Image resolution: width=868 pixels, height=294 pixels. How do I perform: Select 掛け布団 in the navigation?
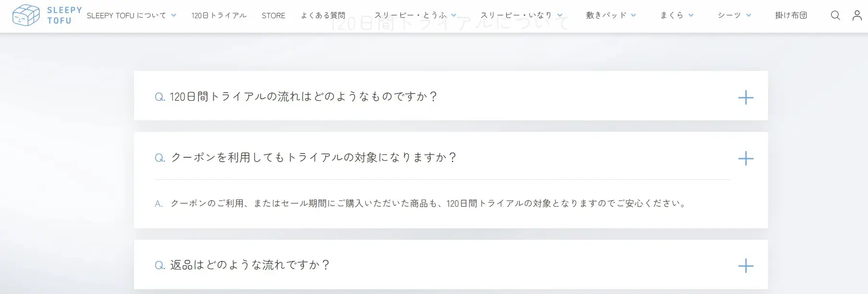point(791,15)
